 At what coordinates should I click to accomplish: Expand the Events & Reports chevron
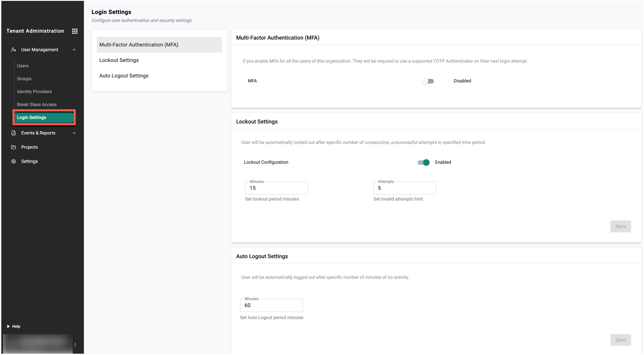click(74, 133)
